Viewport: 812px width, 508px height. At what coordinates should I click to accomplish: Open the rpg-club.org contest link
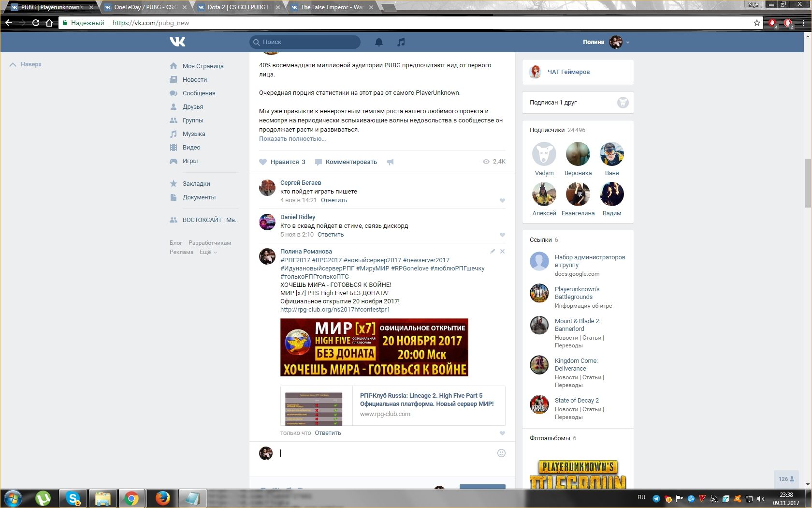pos(335,310)
